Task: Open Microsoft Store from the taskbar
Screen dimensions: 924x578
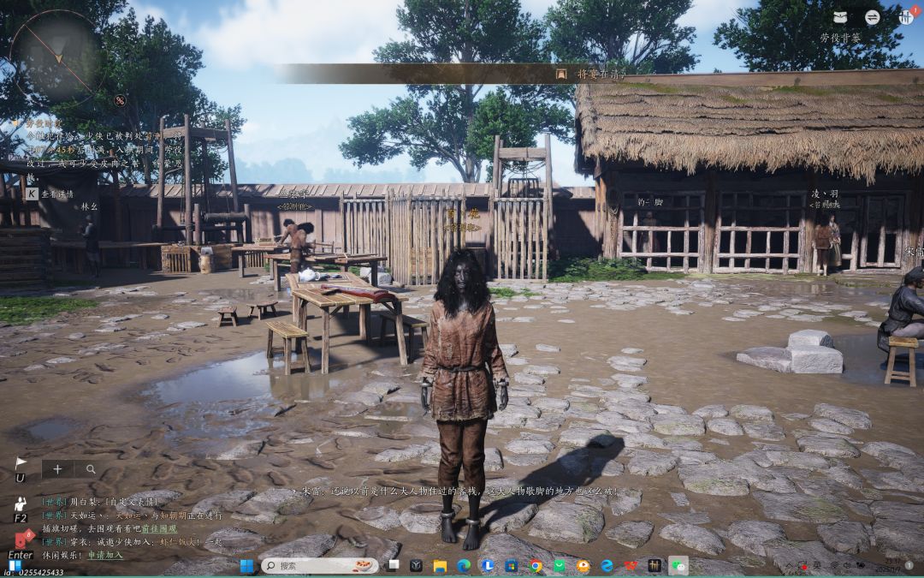Action: [x=512, y=566]
